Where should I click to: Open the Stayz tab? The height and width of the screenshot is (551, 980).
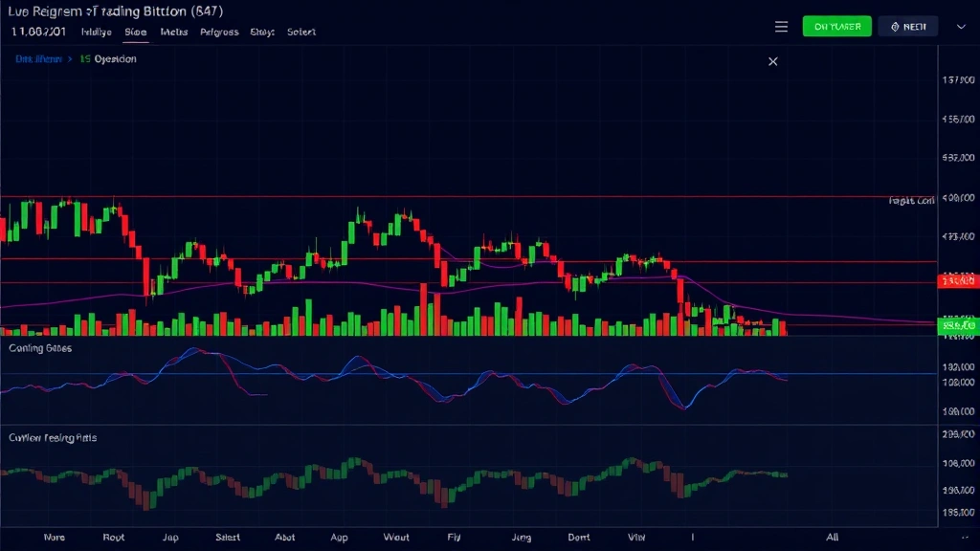click(262, 32)
